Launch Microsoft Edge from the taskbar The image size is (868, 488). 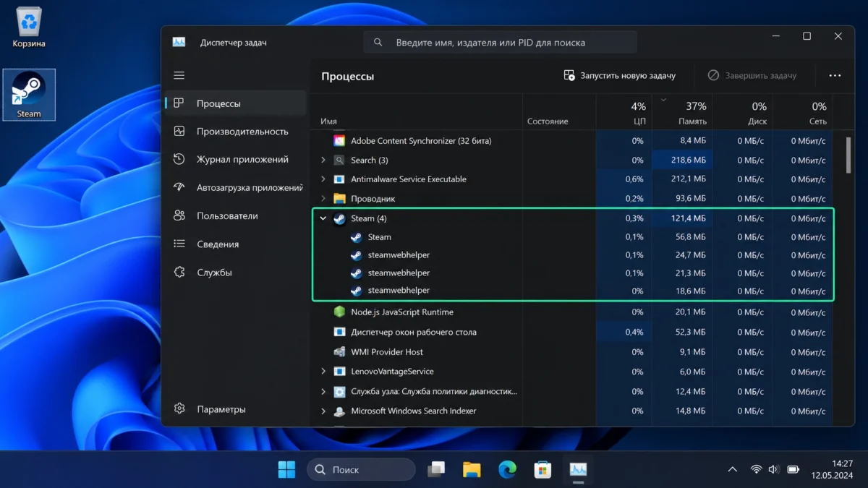(507, 470)
